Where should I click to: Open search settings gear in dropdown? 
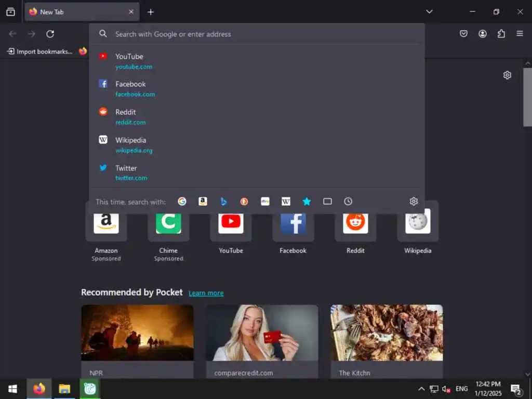point(413,202)
